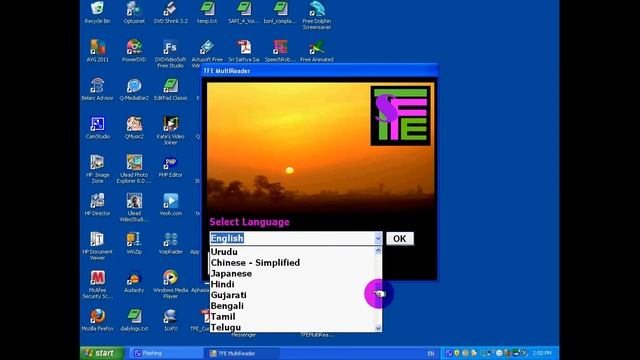Screen dimensions: 640x360
Task: Launch Mozilla Firefox desktop shortcut
Action: 97,319
